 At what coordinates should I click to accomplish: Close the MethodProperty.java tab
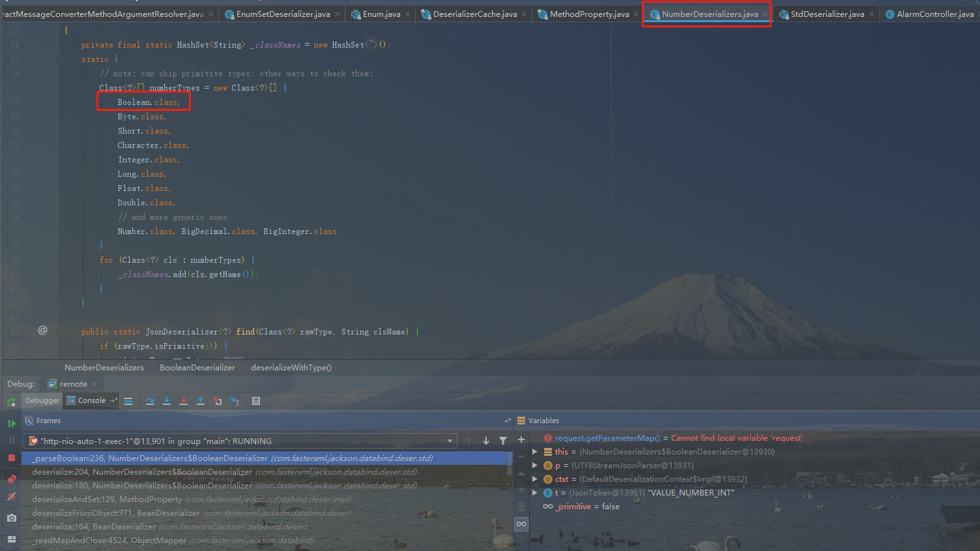[x=637, y=14]
